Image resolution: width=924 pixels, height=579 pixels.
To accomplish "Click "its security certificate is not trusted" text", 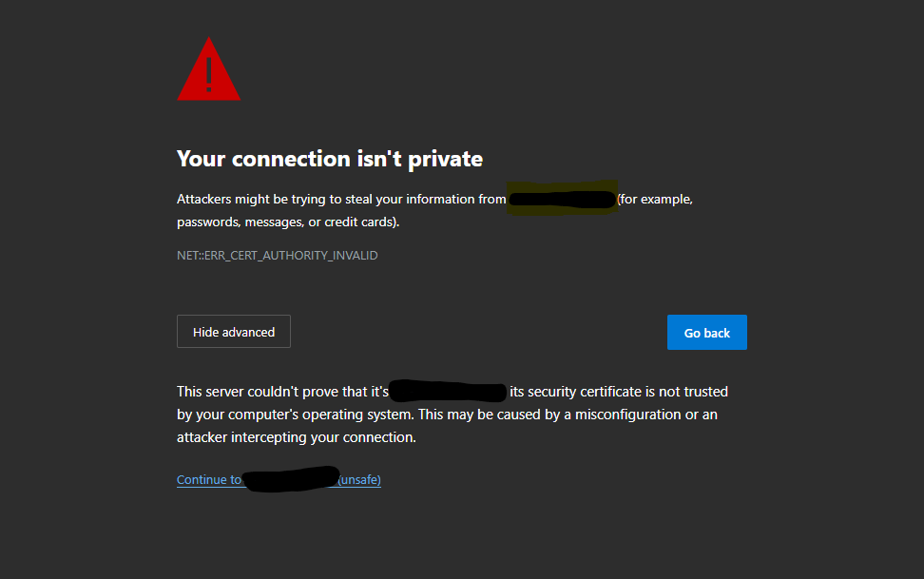I will 619,392.
